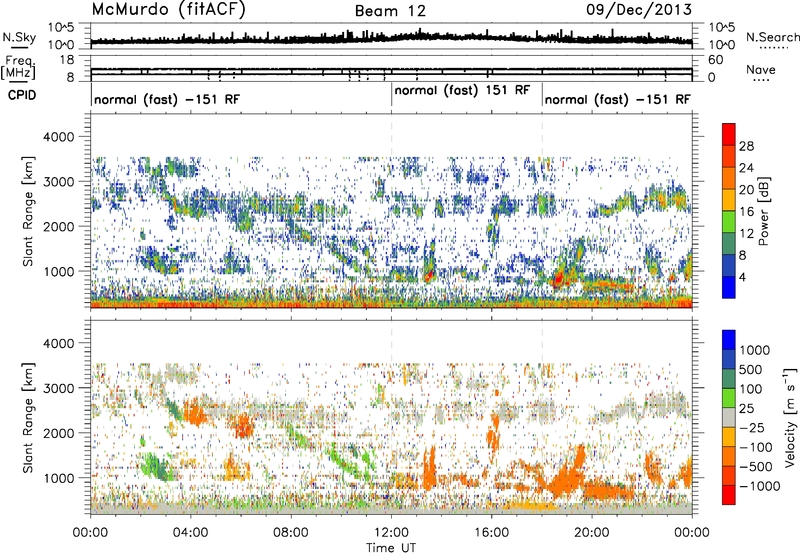800x554 pixels.
Task: Click the '20:00' time tick label
Action: click(x=592, y=533)
